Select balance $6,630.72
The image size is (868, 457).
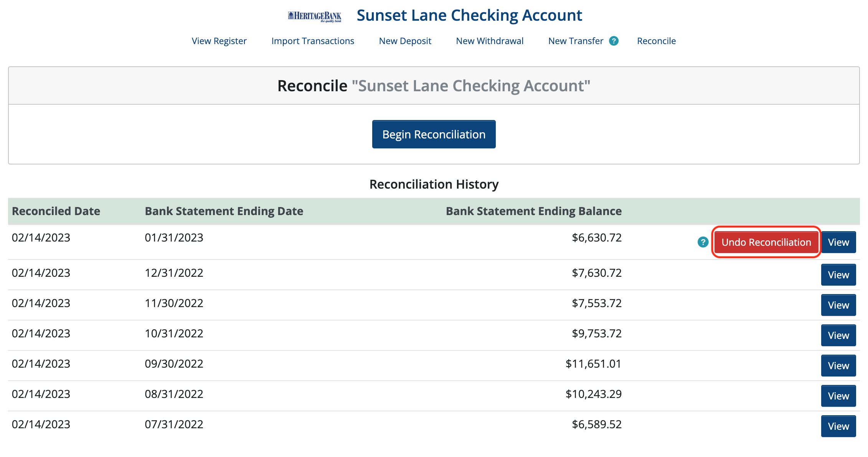[597, 238]
